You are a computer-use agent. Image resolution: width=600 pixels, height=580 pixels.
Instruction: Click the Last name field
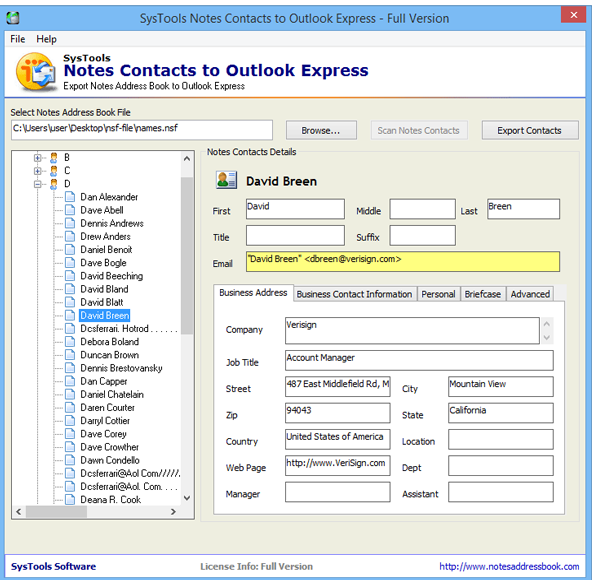[523, 209]
